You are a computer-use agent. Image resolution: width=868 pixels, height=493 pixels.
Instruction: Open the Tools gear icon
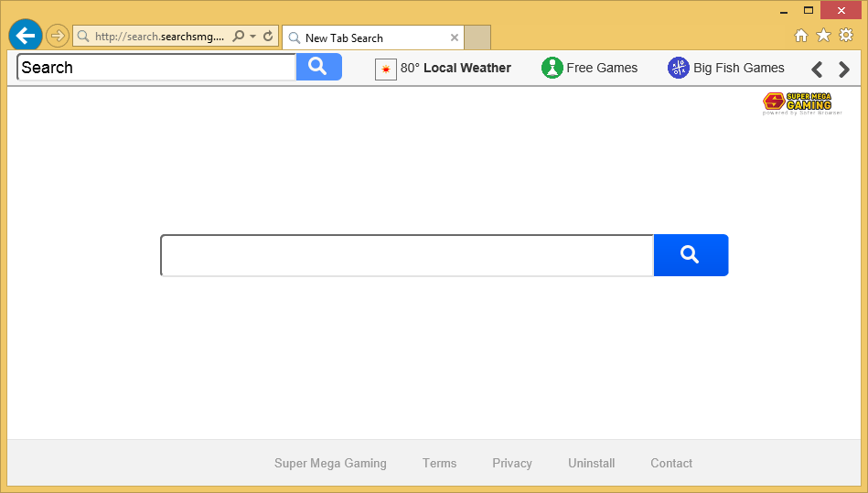846,36
